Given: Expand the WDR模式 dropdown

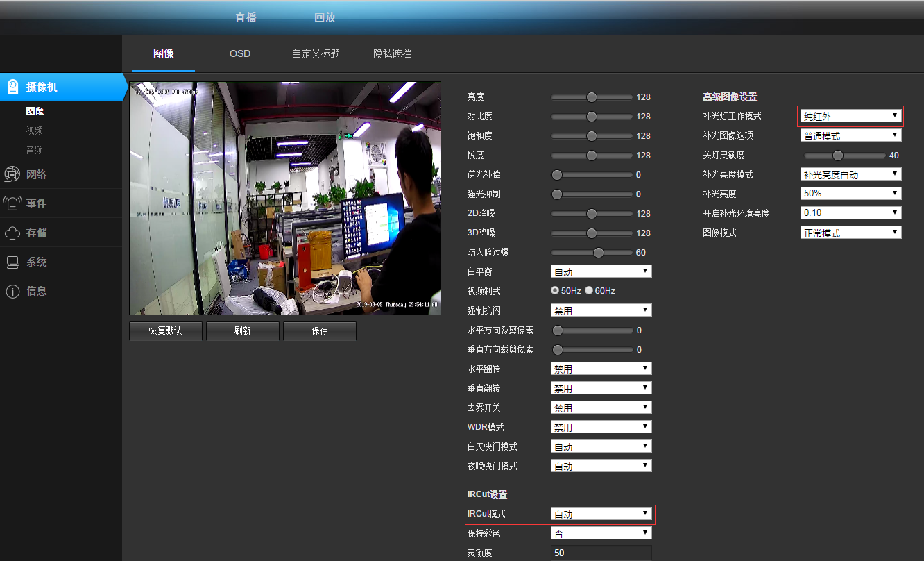Looking at the screenshot, I should [601, 427].
